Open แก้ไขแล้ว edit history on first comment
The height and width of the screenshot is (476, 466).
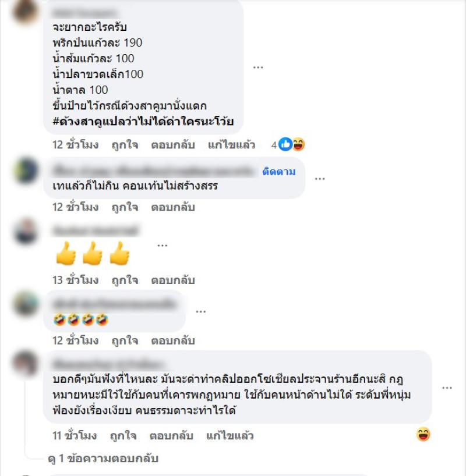tap(231, 145)
